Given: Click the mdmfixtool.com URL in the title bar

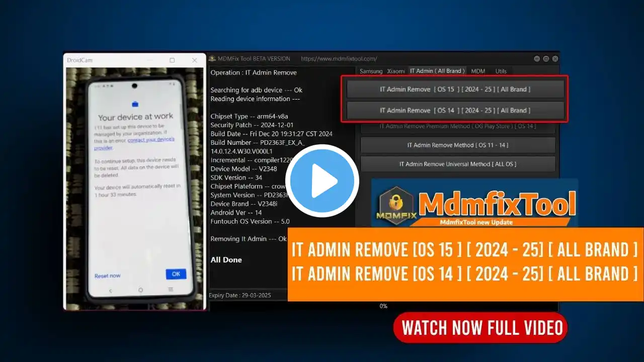Looking at the screenshot, I should (339, 59).
